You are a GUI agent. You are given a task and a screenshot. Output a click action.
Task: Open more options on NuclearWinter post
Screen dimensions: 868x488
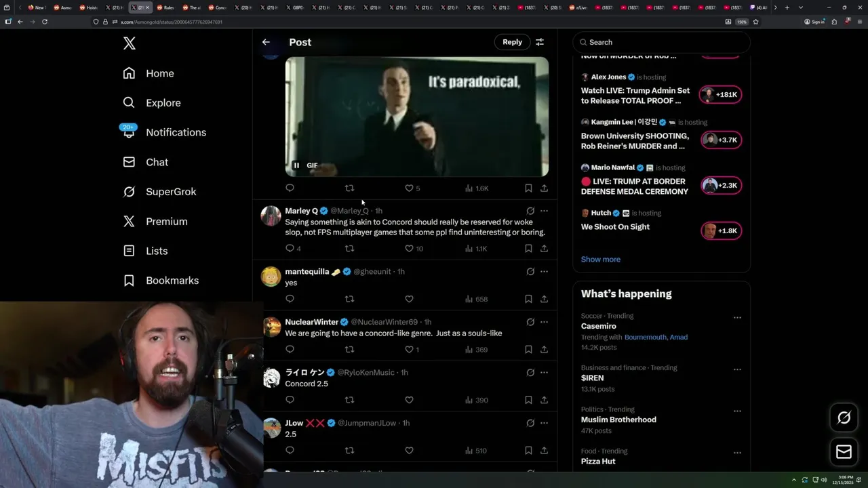pyautogui.click(x=544, y=322)
